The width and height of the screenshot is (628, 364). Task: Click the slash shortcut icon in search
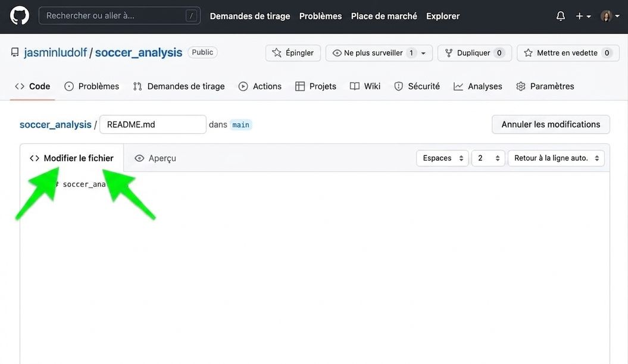click(191, 16)
